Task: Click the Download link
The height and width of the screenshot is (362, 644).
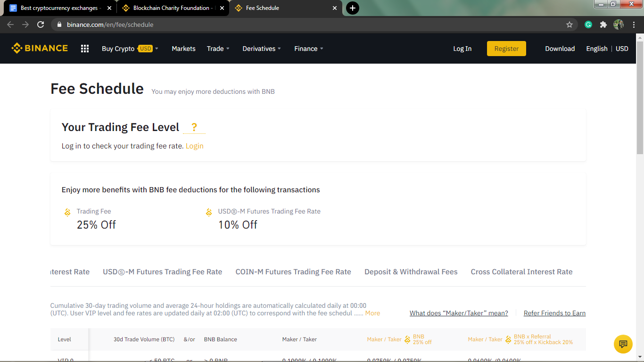Action: [560, 49]
